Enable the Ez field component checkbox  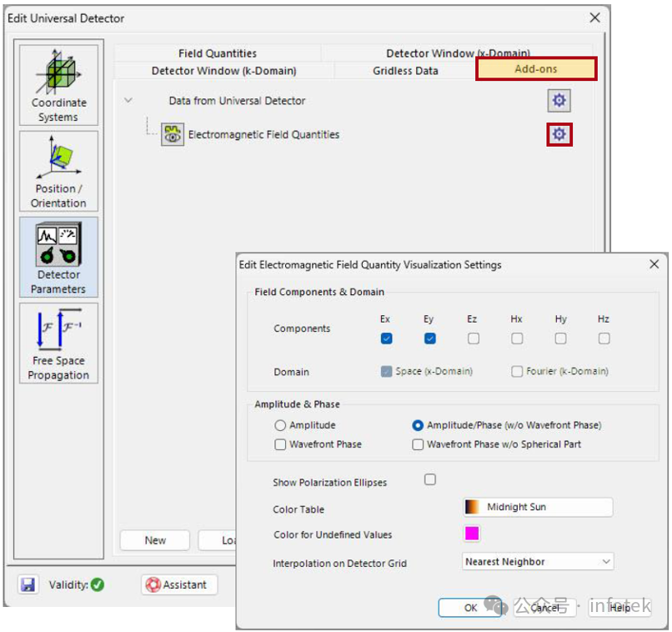click(473, 339)
